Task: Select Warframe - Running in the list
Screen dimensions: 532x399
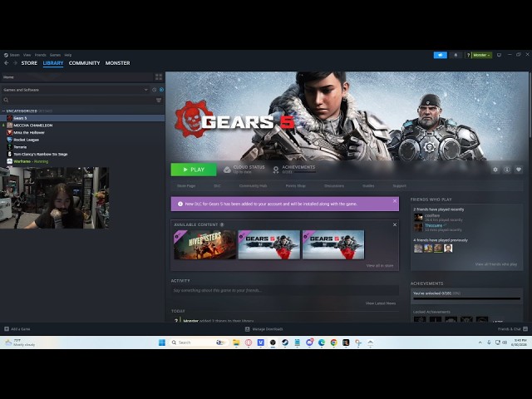Action: (x=82, y=161)
